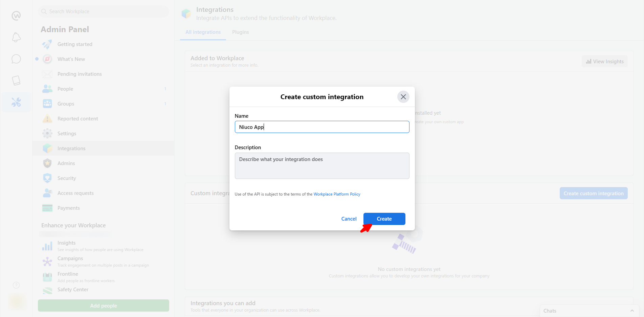Select the Admin Panel tools icon

[16, 102]
